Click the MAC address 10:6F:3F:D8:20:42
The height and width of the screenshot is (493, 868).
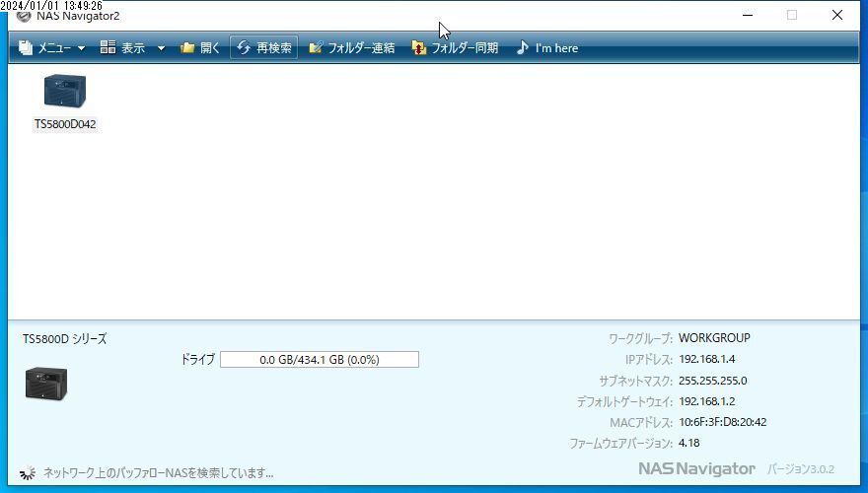point(722,422)
